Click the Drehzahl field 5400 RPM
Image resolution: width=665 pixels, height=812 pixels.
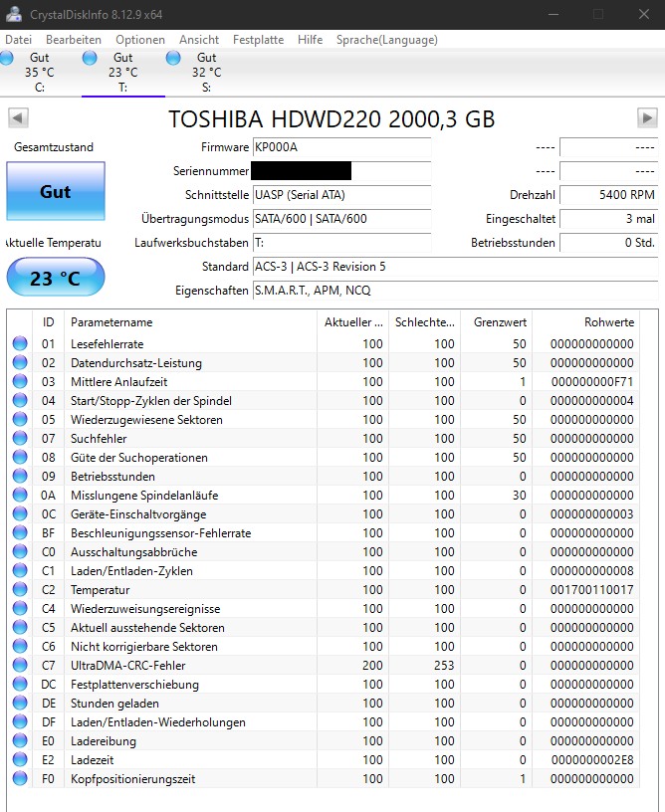[x=608, y=195]
